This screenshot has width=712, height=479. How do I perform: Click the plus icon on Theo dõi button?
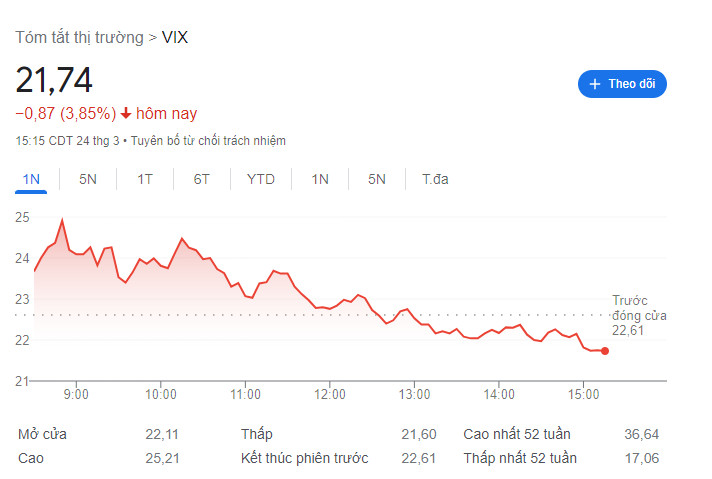click(595, 84)
